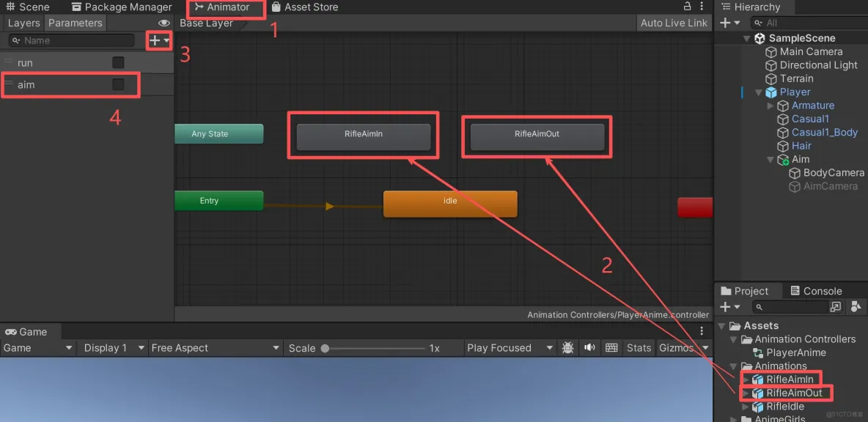The width and height of the screenshot is (868, 422).
Task: Toggle the debug bug icon in Game toolbar
Action: pos(567,347)
